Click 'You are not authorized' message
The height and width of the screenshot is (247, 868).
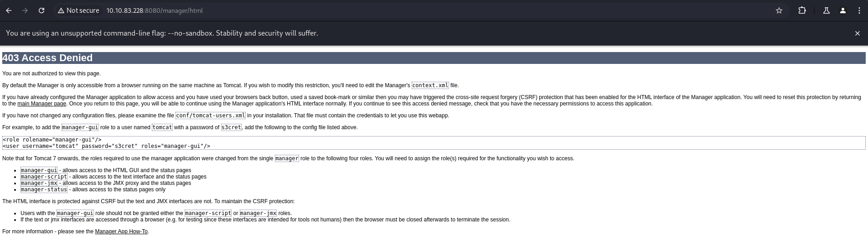tap(52, 74)
